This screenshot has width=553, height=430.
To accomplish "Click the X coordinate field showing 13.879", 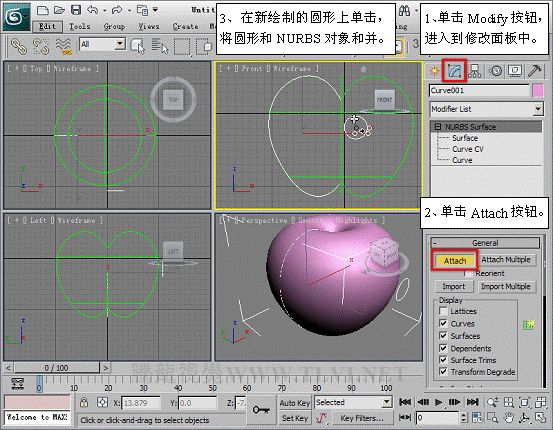I will pyautogui.click(x=141, y=403).
